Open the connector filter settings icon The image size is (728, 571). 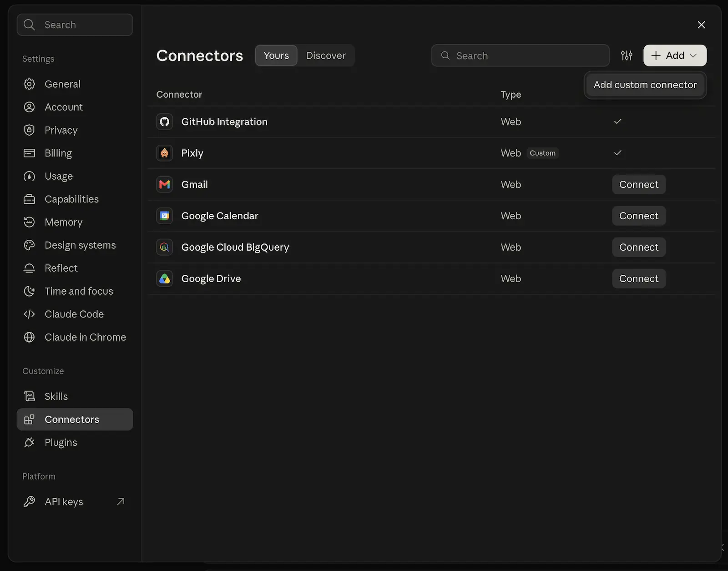click(627, 56)
